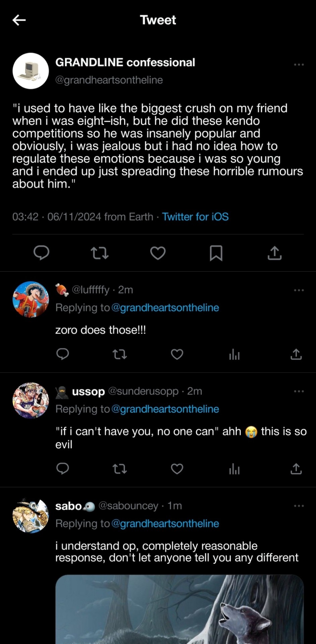View analytics on the ussop reply
This screenshot has height=644, width=316.
tap(234, 469)
